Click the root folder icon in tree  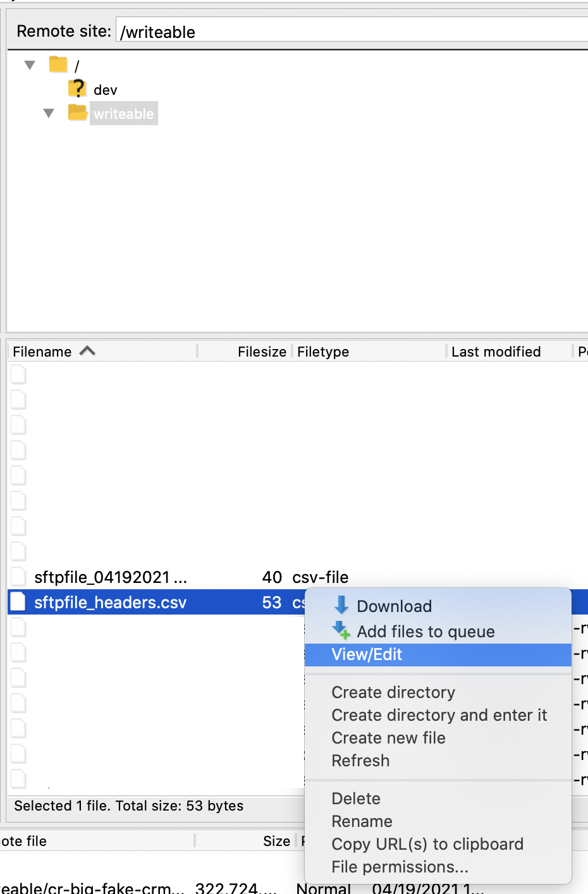58,64
